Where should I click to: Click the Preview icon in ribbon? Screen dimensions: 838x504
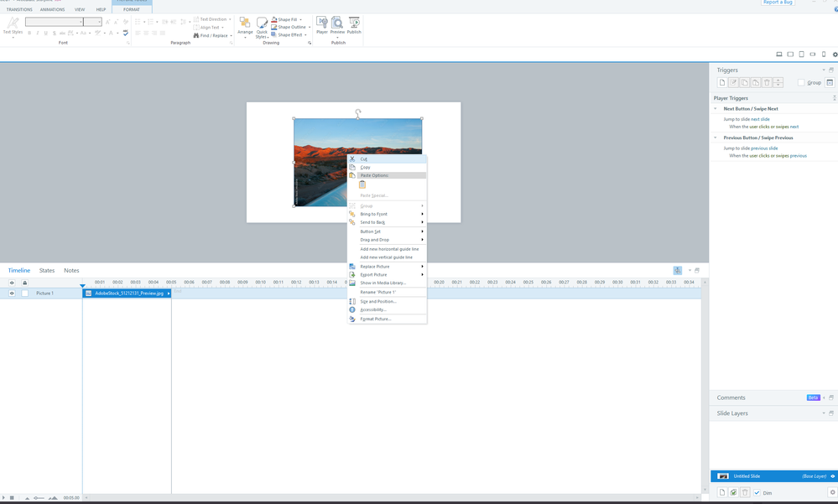point(337,24)
